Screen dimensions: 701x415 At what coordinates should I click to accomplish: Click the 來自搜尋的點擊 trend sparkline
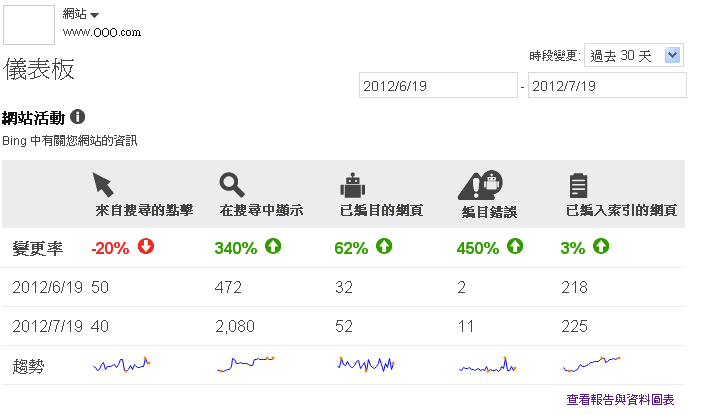tap(122, 365)
